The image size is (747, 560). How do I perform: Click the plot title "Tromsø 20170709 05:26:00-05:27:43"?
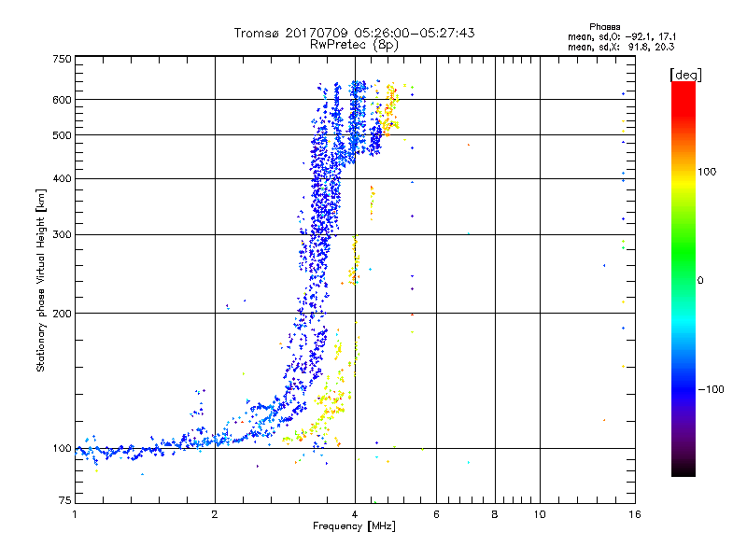354,33
